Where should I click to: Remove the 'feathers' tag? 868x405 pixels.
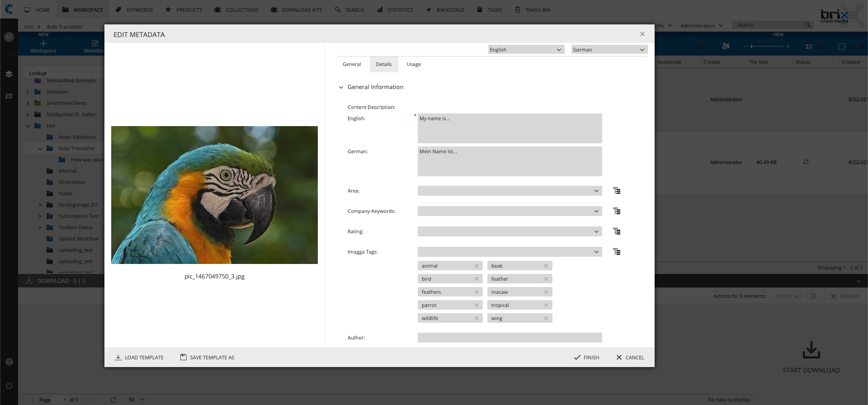point(476,292)
